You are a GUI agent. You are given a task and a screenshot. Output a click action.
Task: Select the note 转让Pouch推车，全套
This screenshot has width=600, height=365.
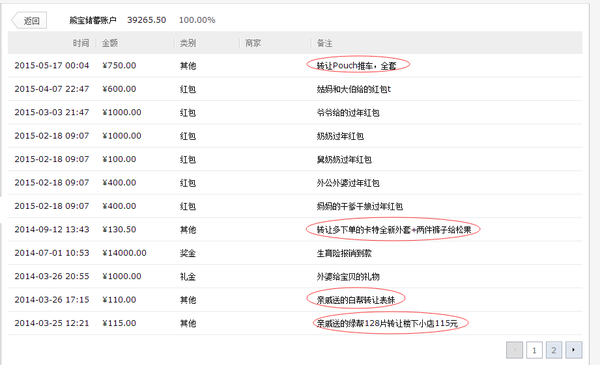point(356,66)
